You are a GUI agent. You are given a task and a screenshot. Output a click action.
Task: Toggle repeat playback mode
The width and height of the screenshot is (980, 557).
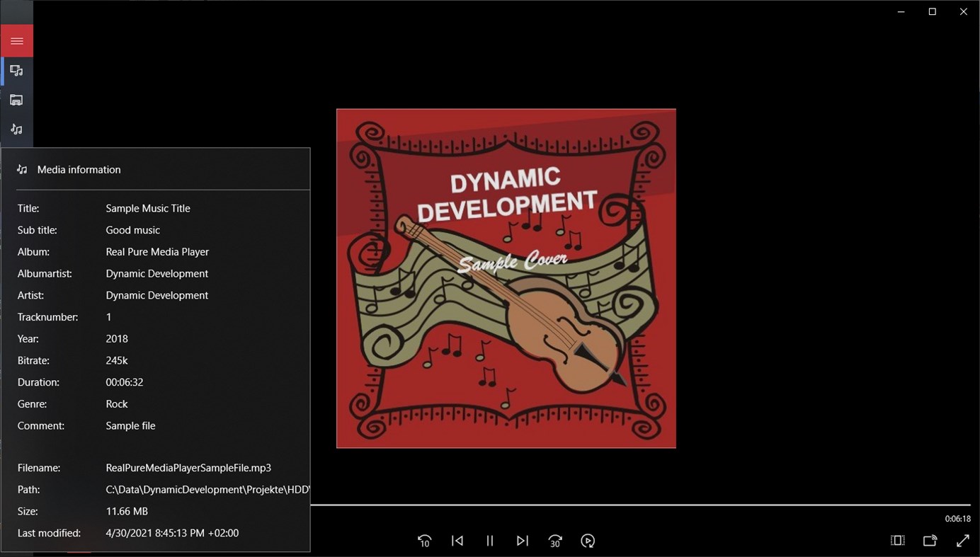click(588, 540)
